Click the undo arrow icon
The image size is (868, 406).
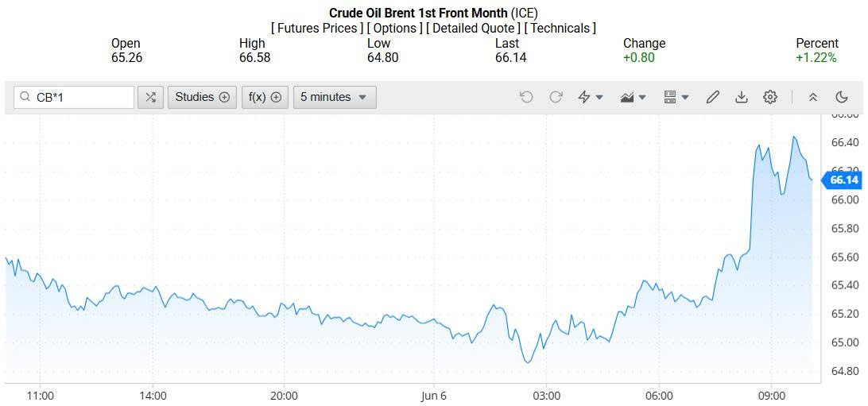(x=526, y=97)
